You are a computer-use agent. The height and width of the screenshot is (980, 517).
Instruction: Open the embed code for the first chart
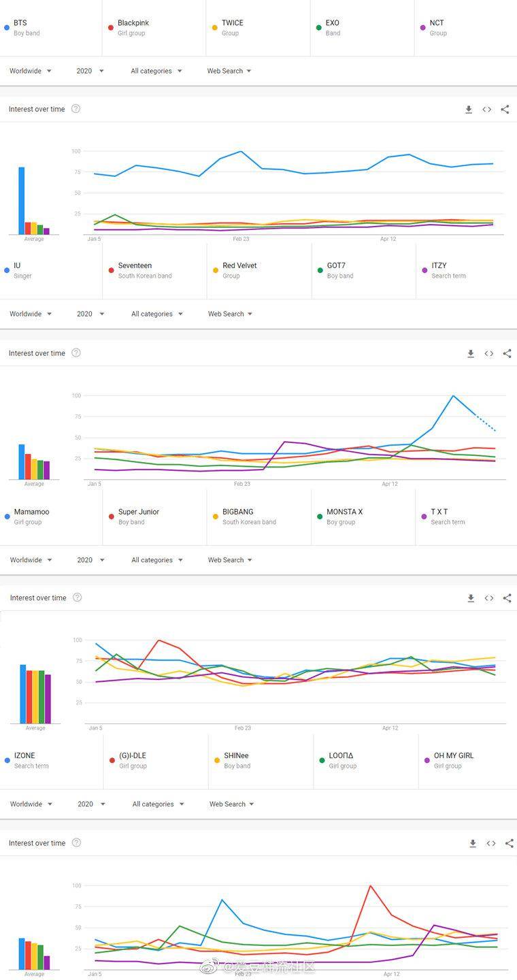(488, 109)
